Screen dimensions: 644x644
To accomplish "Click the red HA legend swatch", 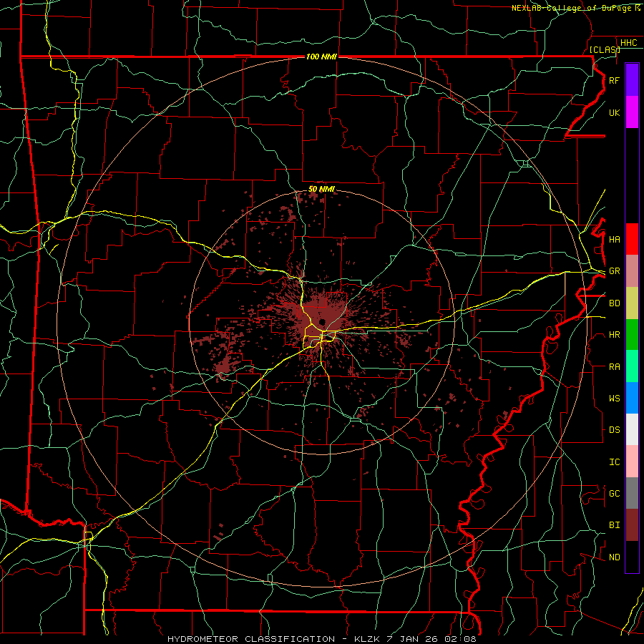I will (632, 239).
